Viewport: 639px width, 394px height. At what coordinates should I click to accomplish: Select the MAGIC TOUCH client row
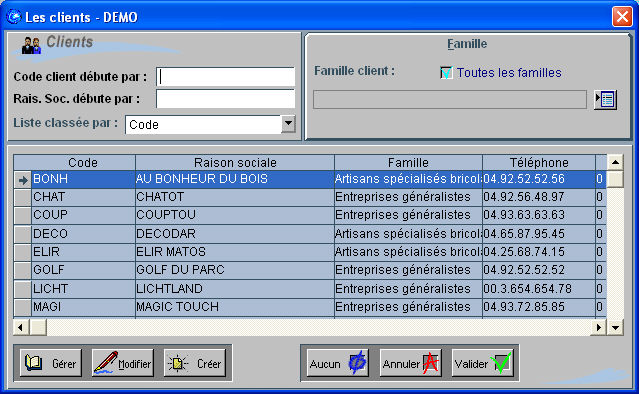310,306
